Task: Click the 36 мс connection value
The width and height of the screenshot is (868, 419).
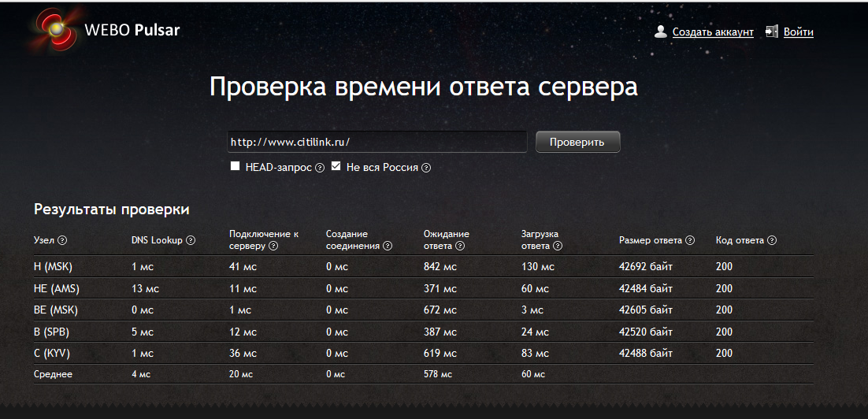Action: (x=243, y=353)
